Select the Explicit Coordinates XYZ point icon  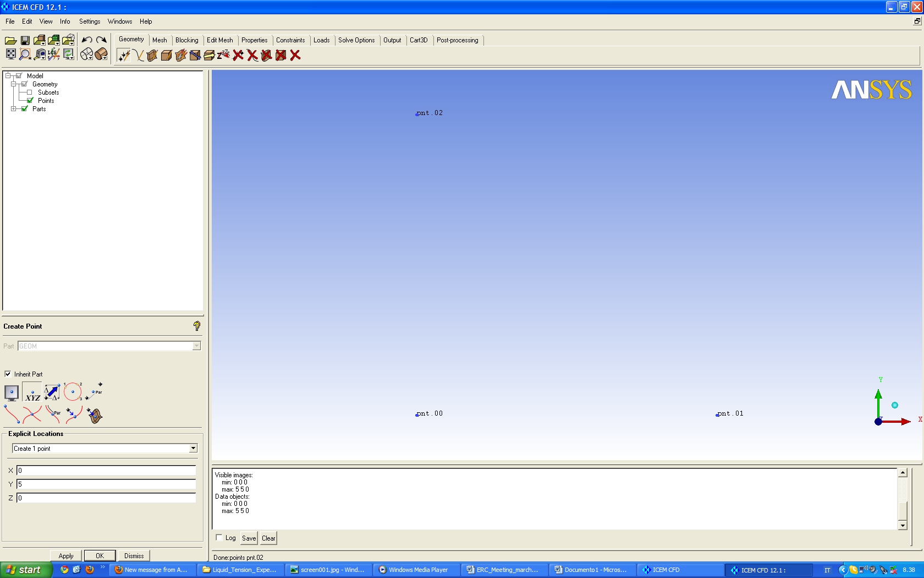click(32, 392)
